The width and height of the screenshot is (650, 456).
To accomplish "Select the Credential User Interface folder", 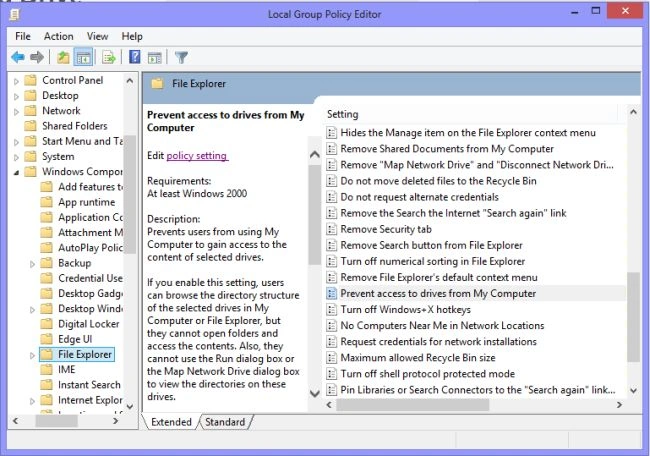I will coord(90,278).
